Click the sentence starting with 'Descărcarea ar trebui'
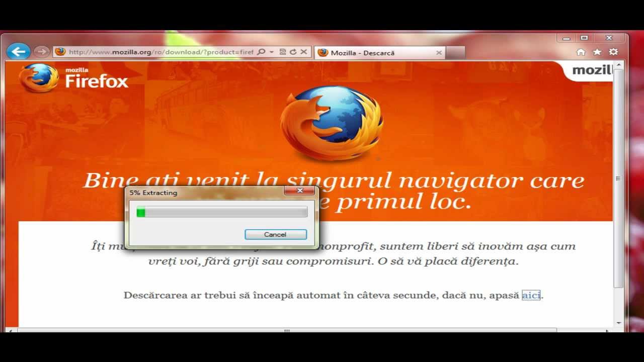This screenshot has width=644, height=362. click(x=334, y=296)
